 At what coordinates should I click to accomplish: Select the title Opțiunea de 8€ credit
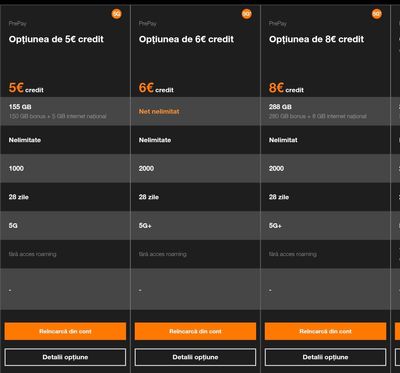[x=316, y=39]
